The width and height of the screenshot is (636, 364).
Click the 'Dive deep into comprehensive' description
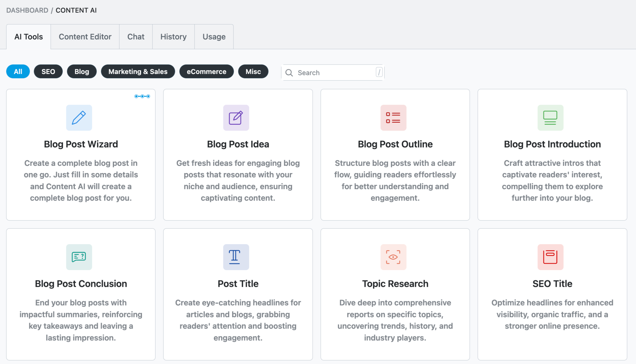click(395, 320)
